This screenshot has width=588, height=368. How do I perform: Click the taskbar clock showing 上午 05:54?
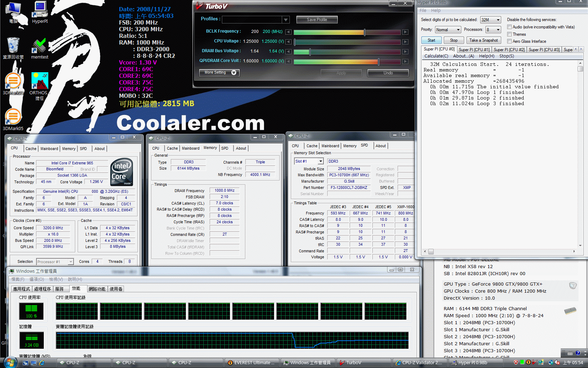click(573, 363)
